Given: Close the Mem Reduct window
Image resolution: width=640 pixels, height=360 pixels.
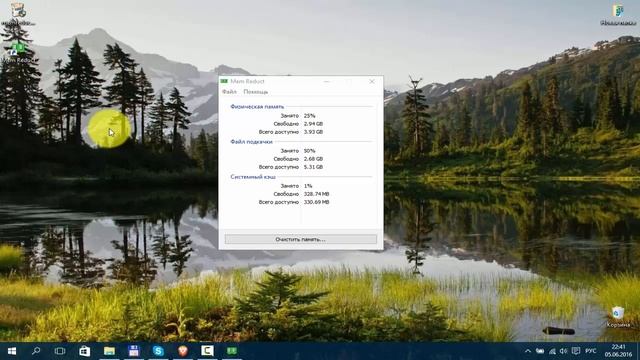Looking at the screenshot, I should pos(371,81).
